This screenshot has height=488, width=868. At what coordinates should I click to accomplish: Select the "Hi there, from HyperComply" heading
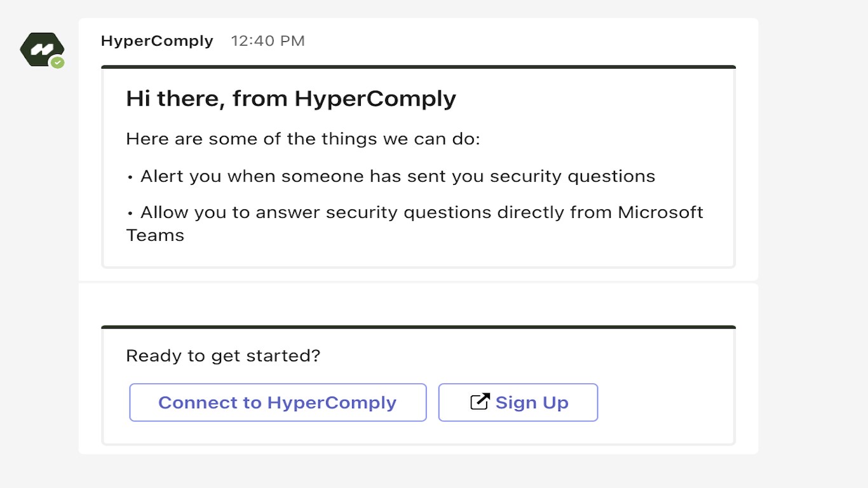(x=290, y=99)
